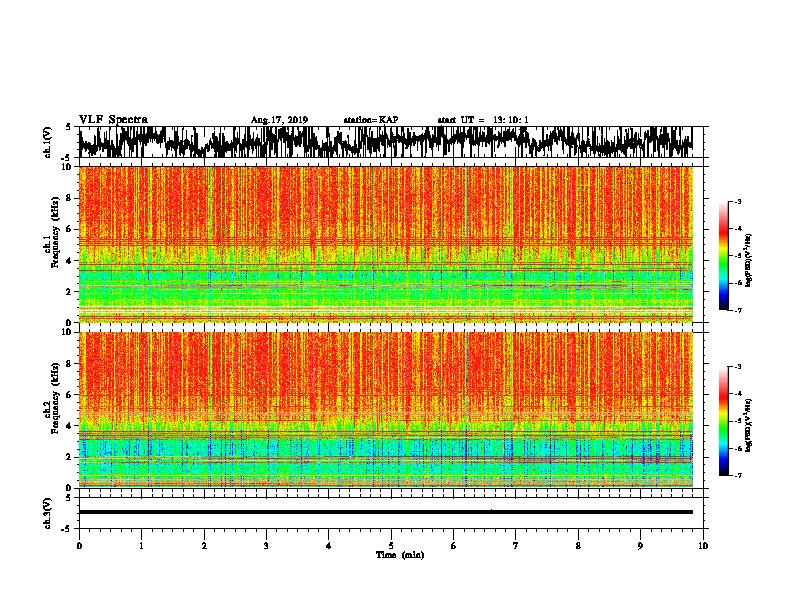The width and height of the screenshot is (792, 612).
Task: Click the "8" kHz tick on ch.1 frequency axis
Action: [69, 198]
